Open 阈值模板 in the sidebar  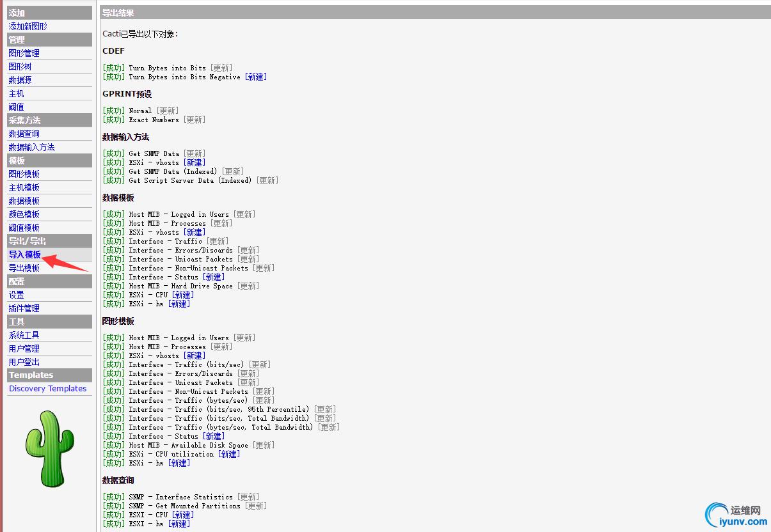(24, 228)
